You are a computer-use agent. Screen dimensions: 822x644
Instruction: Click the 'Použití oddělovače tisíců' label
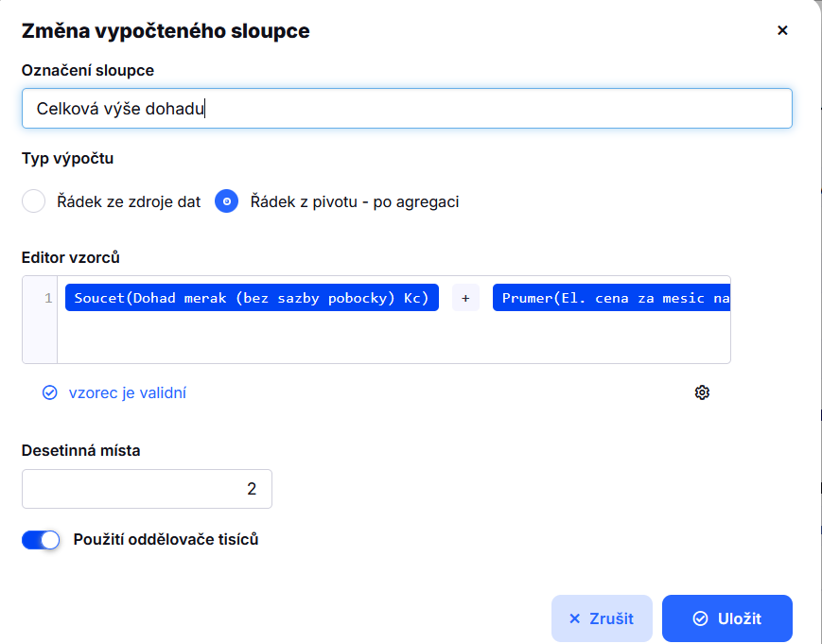click(166, 540)
